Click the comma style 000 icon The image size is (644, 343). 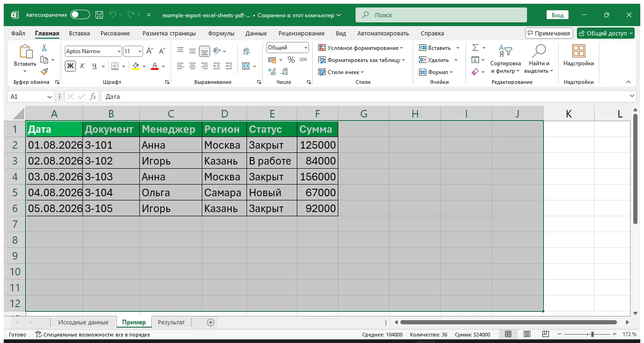pos(303,60)
